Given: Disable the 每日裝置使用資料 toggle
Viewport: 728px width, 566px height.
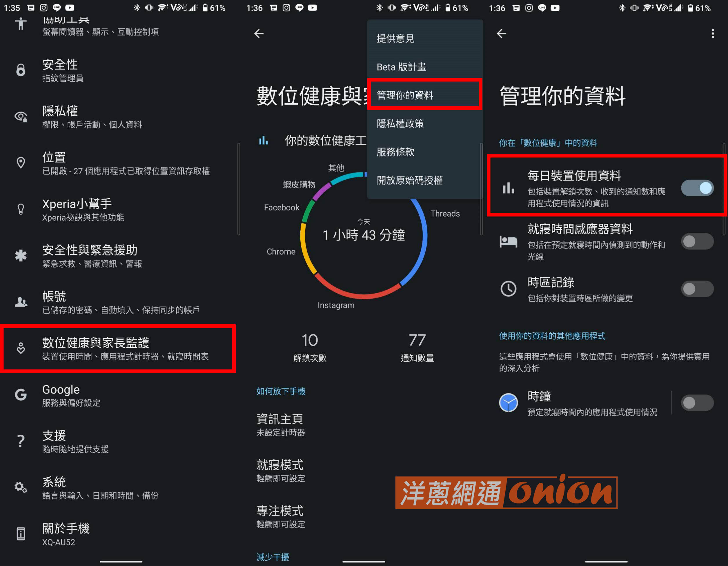Looking at the screenshot, I should pos(697,188).
